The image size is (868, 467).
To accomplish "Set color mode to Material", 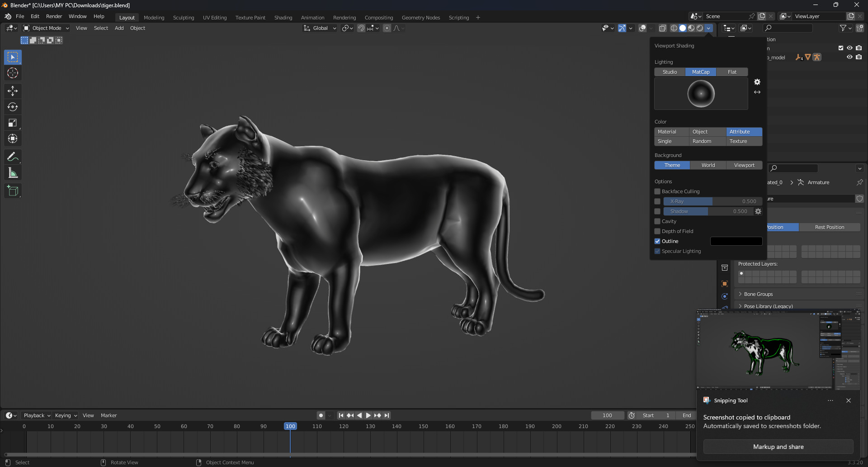I will (672, 132).
